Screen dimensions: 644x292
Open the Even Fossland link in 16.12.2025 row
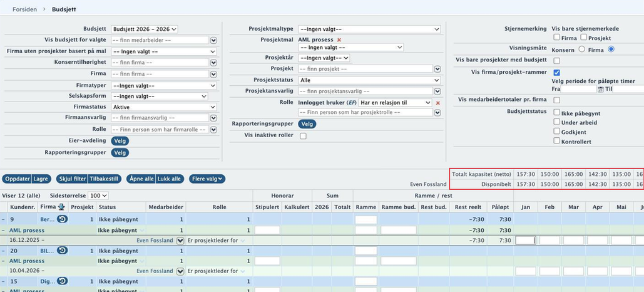point(155,241)
